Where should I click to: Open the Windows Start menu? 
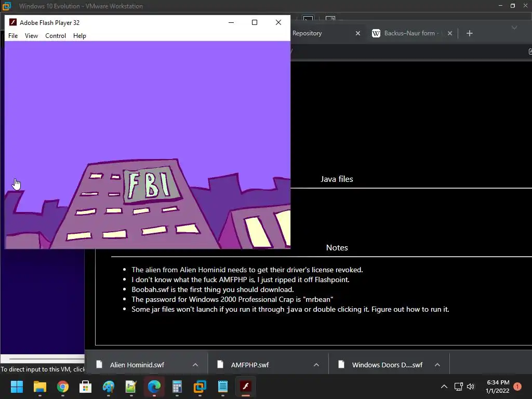[x=17, y=387]
